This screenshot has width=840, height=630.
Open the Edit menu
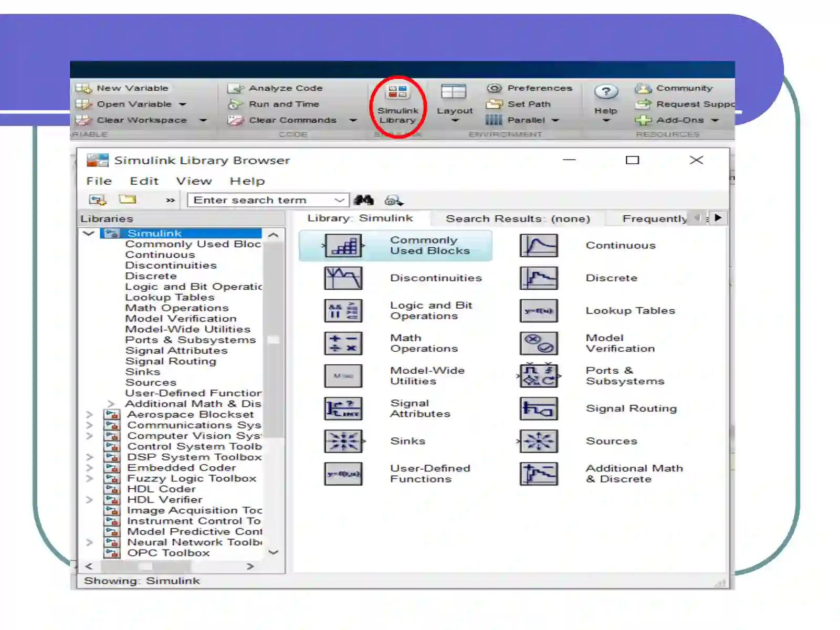click(x=144, y=181)
